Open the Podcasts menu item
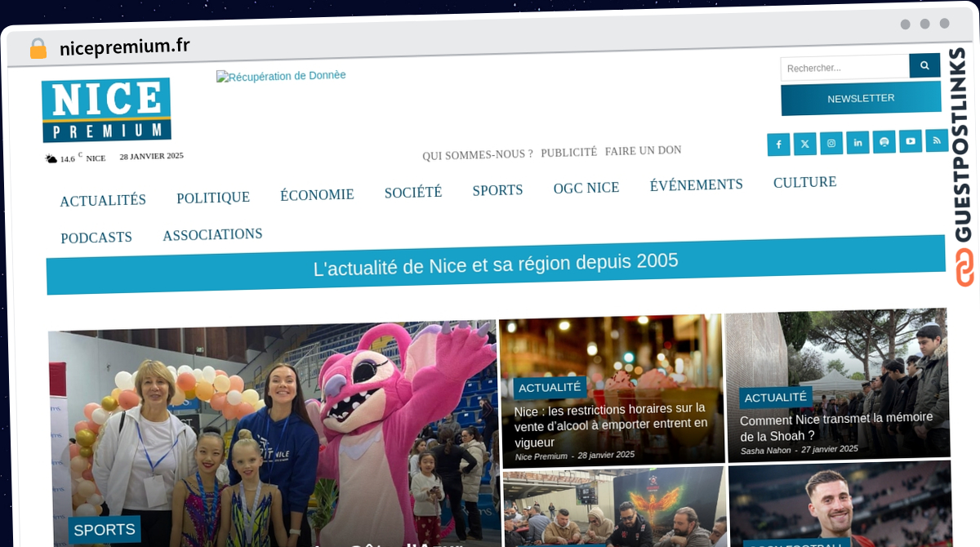Screen dimensions: 980x547 [x=96, y=238]
